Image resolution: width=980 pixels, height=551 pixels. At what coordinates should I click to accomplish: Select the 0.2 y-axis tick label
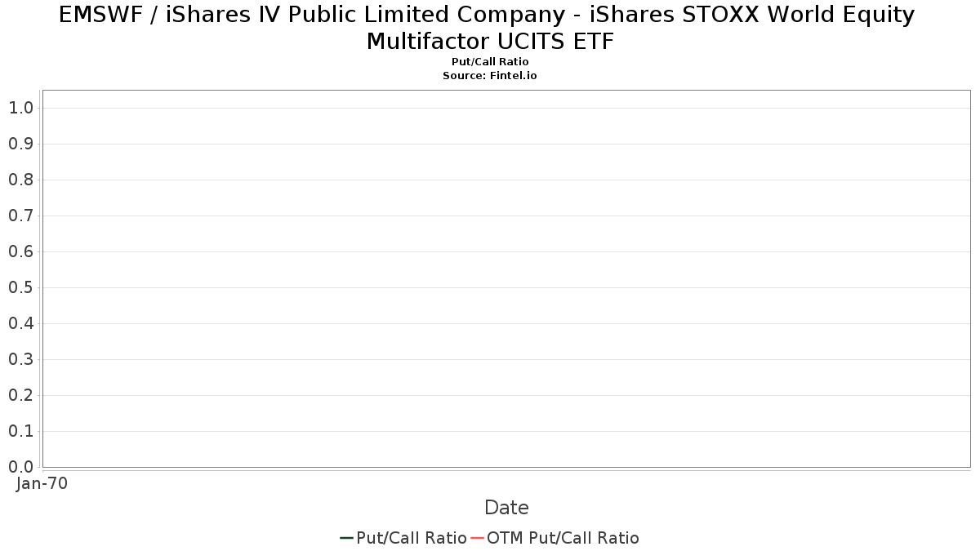21,395
